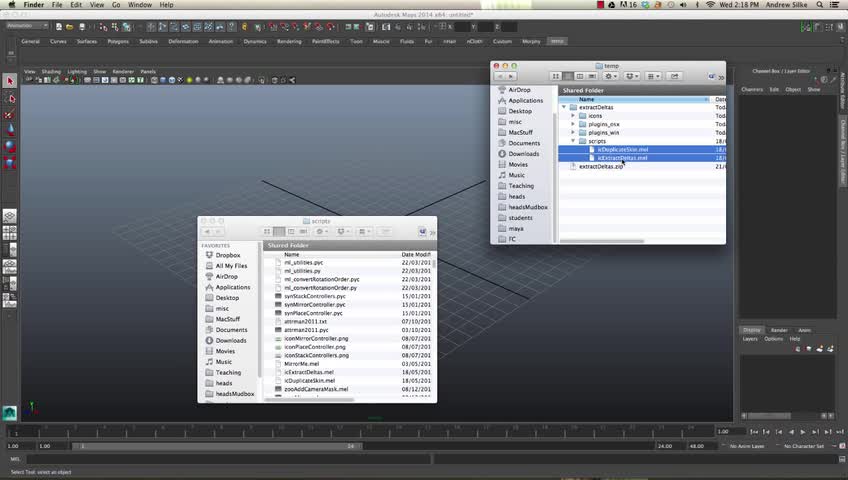Image resolution: width=848 pixels, height=480 pixels.
Task: Click the current time 1.00 field by playback controls
Action: (730, 431)
